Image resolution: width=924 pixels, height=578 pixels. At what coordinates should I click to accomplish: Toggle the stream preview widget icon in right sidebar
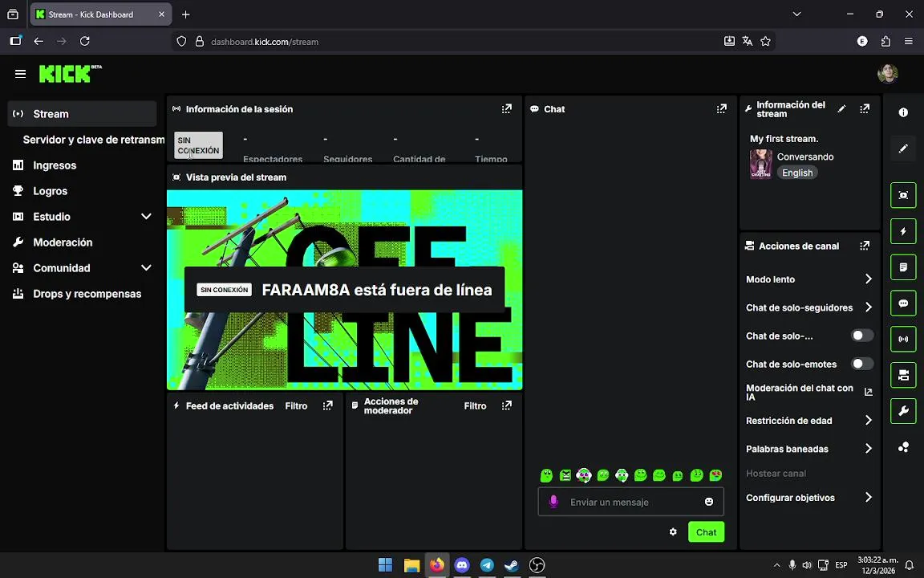(903, 195)
